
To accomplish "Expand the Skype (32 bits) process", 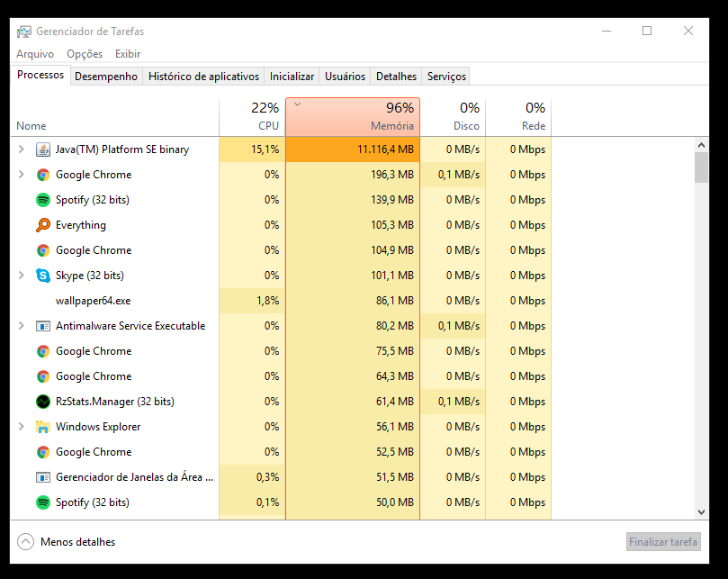I will [21, 276].
